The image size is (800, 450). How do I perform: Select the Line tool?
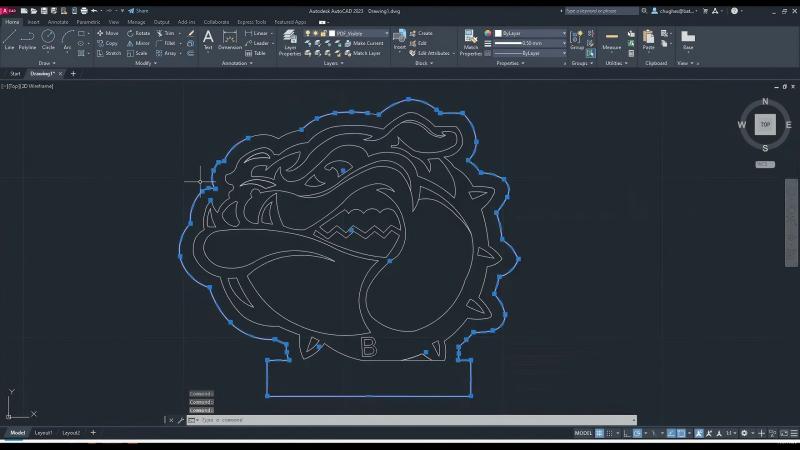9,39
